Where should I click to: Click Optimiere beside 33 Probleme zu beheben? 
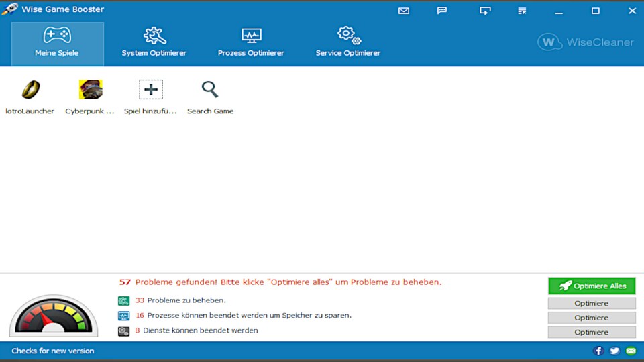591,303
